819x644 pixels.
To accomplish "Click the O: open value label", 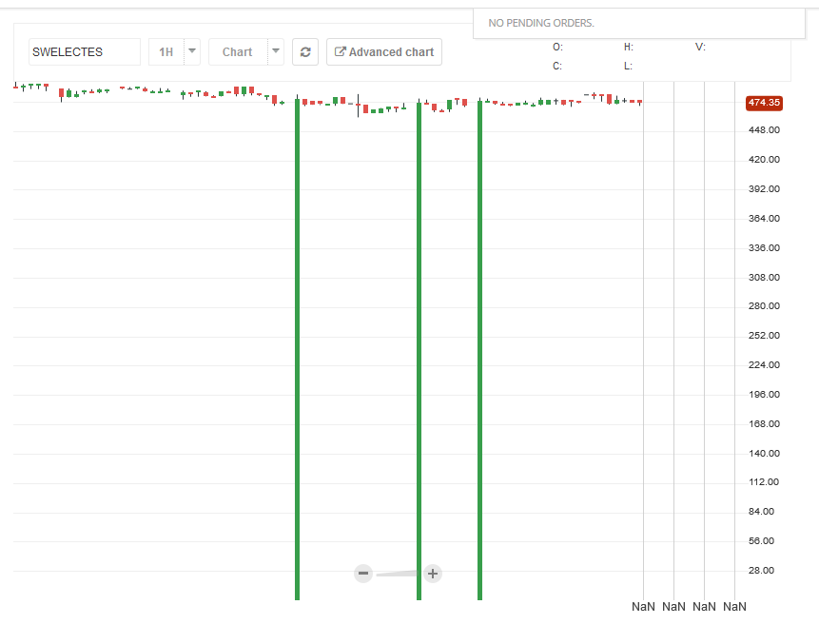I will (x=557, y=47).
